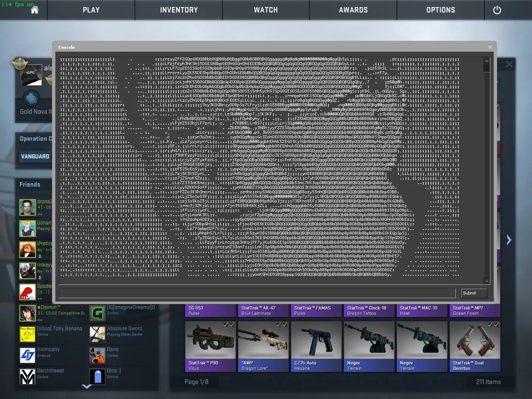This screenshot has width=532, height=399.
Task: Go to the home screen icon
Action: click(35, 10)
